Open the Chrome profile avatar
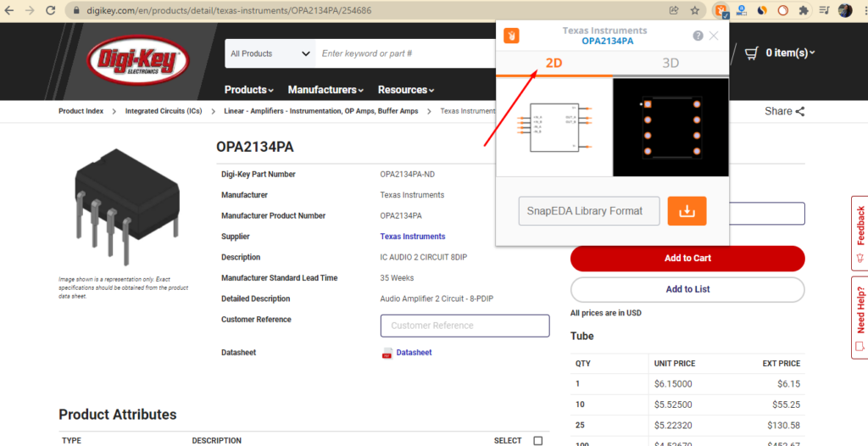The width and height of the screenshot is (868, 446). point(845,10)
